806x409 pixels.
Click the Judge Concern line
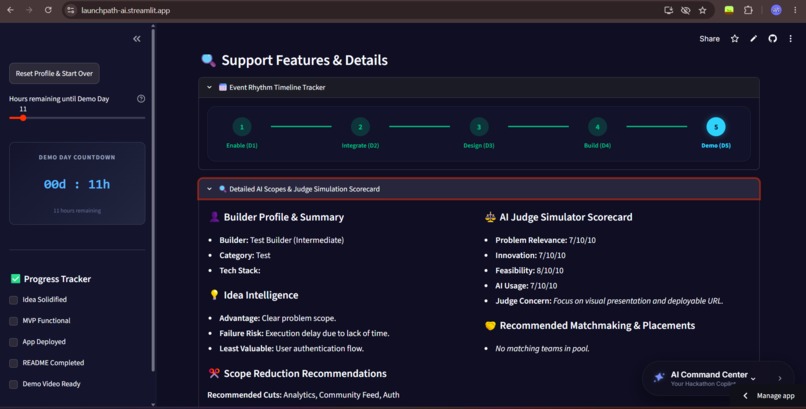(x=609, y=301)
